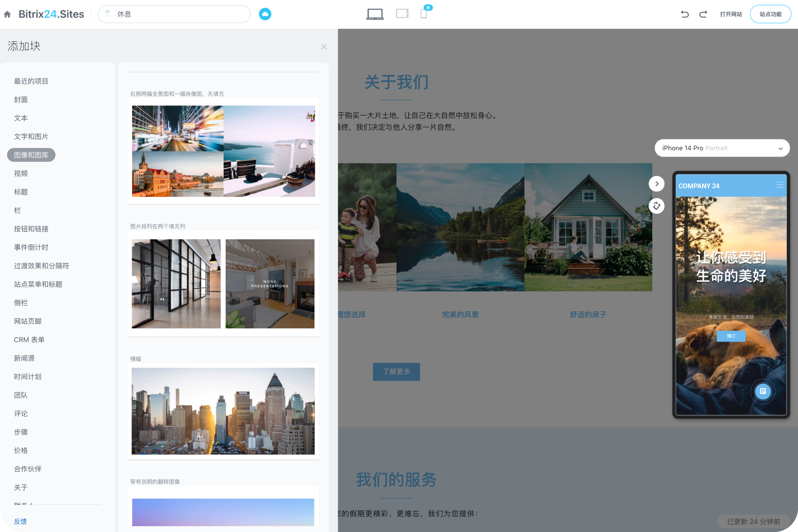
Task: Select the 视频 block category
Action: click(21, 173)
